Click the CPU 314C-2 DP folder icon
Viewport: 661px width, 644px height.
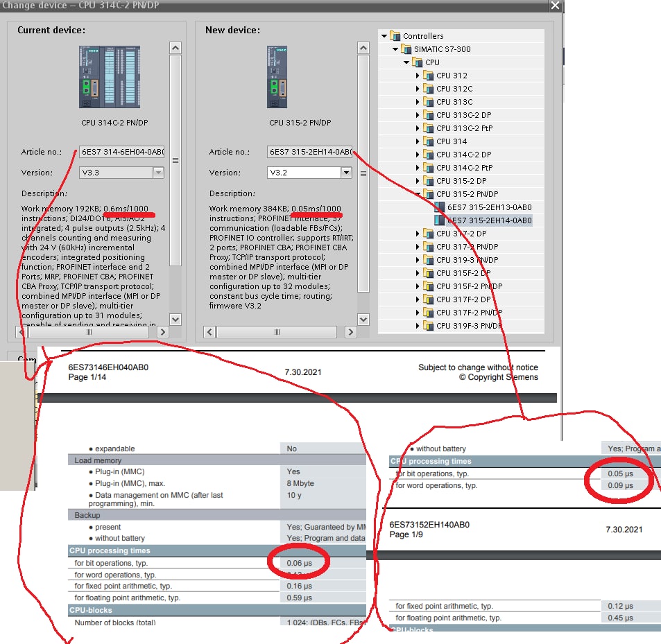pos(429,154)
